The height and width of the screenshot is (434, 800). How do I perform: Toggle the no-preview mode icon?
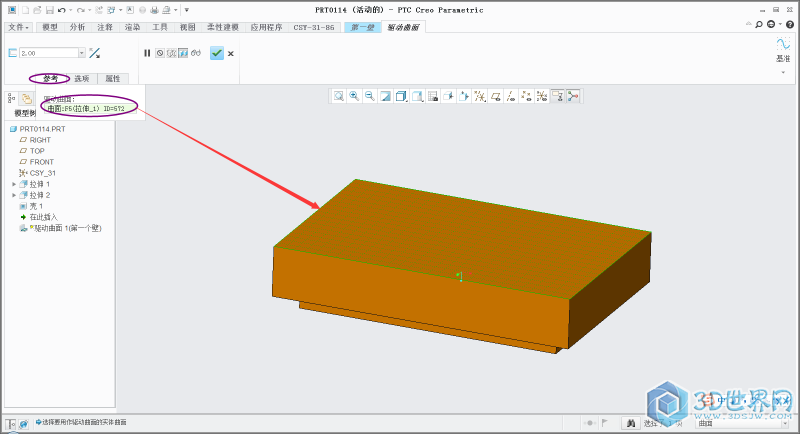160,53
